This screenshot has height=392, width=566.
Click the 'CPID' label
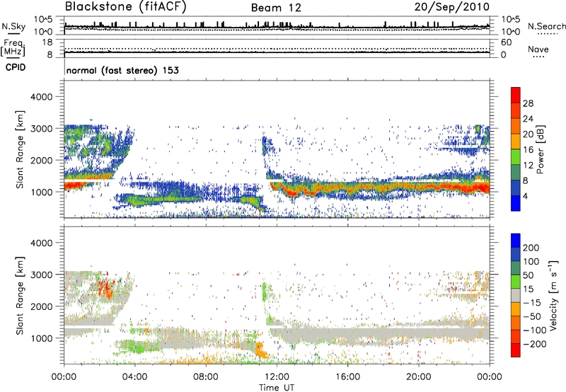coord(16,67)
